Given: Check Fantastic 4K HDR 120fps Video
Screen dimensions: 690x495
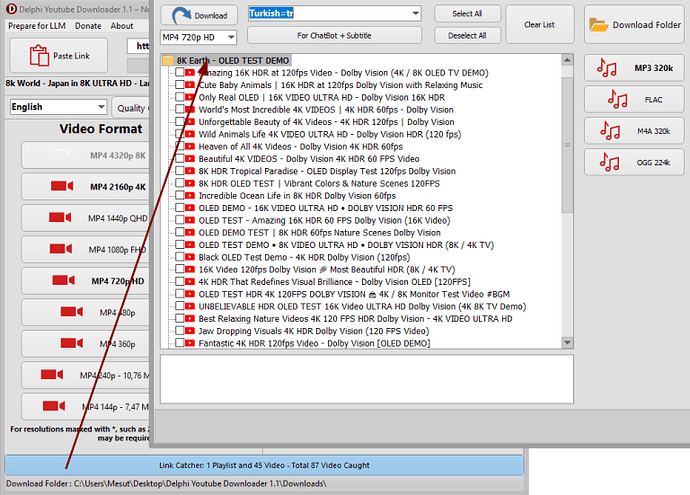Looking at the screenshot, I should [x=180, y=343].
